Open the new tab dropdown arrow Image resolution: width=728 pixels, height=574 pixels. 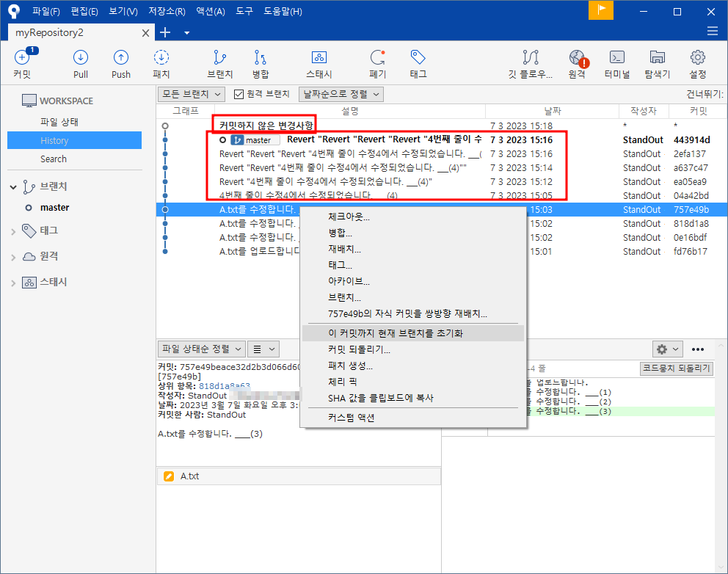(x=186, y=33)
